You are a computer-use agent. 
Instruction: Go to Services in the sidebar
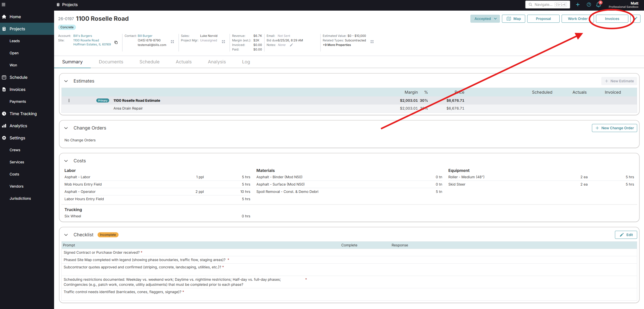tap(17, 162)
